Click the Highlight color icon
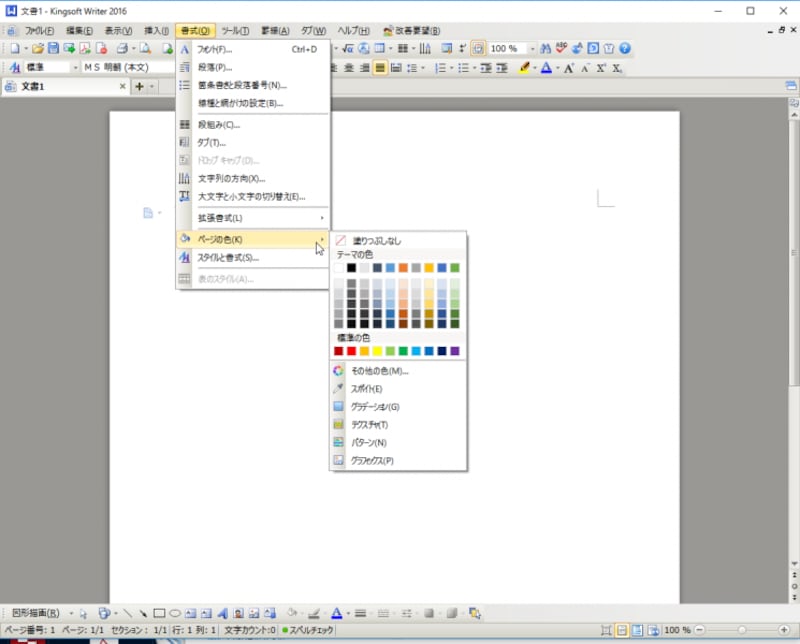Image resolution: width=800 pixels, height=644 pixels. click(526, 68)
